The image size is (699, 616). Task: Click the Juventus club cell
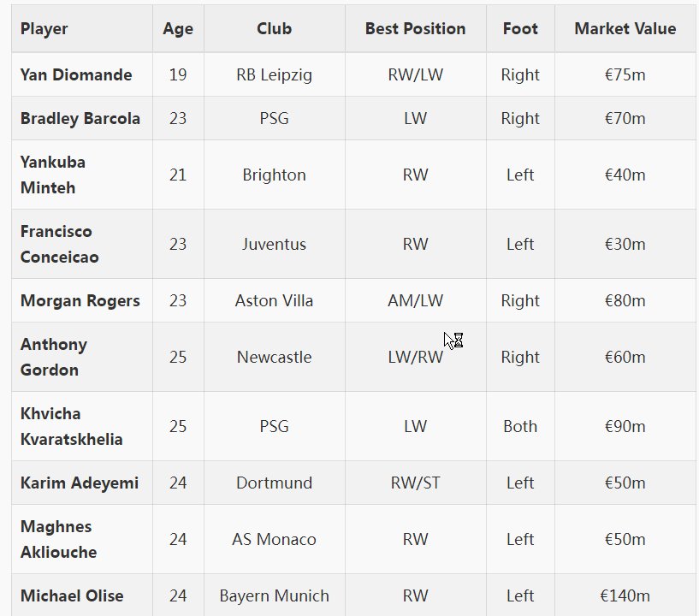274,244
